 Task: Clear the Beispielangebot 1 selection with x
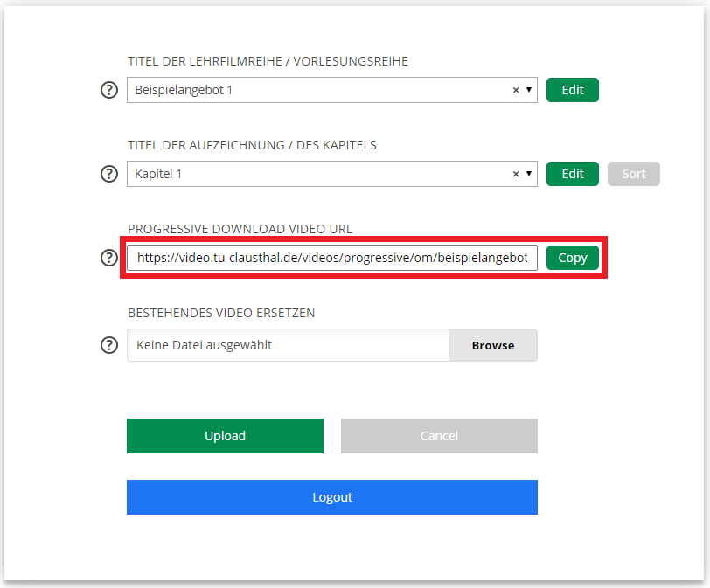516,90
